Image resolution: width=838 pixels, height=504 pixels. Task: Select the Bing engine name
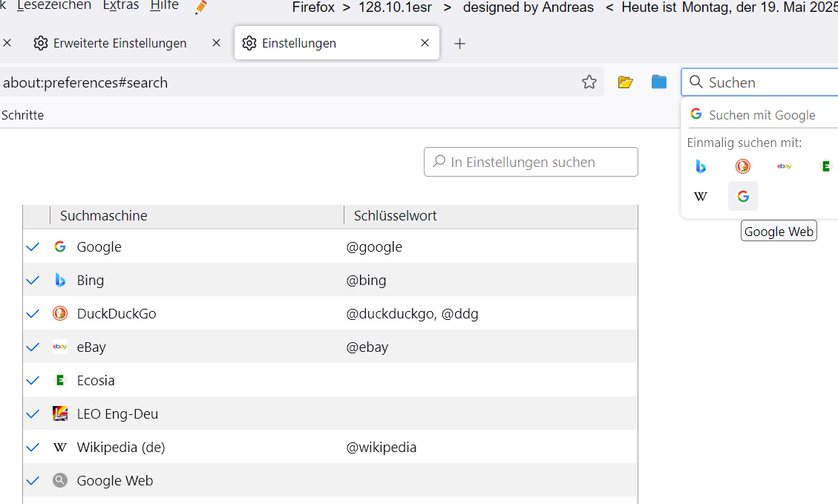click(91, 280)
